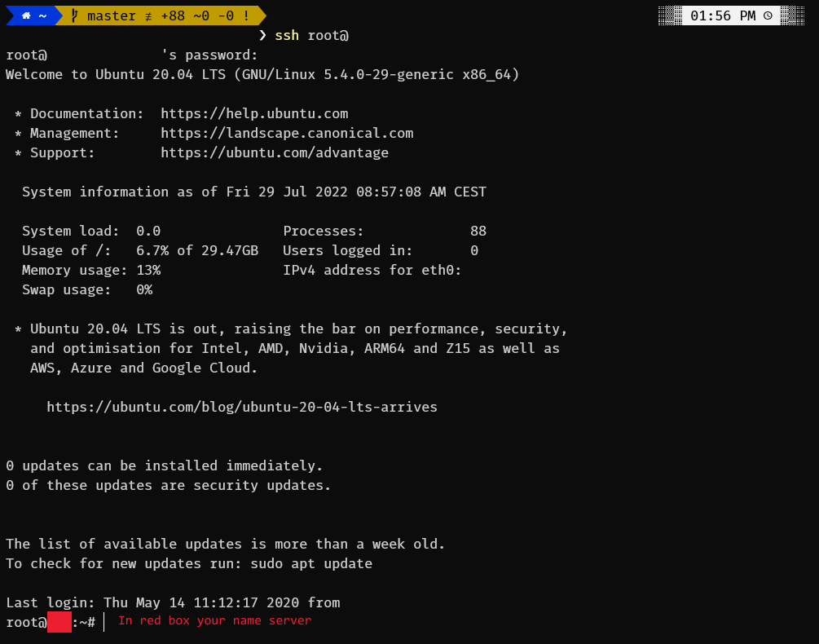Click the '6.7% of 29.47GB' usage value
Image resolution: width=819 pixels, height=644 pixels.
(197, 251)
